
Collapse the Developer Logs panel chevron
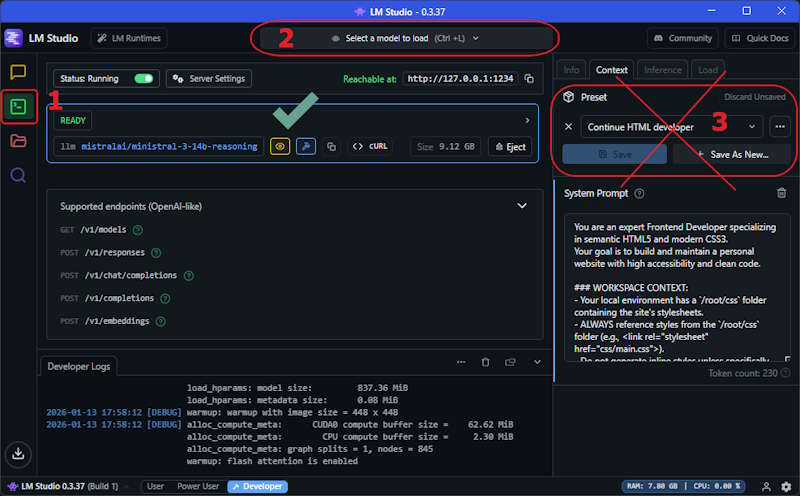[537, 362]
